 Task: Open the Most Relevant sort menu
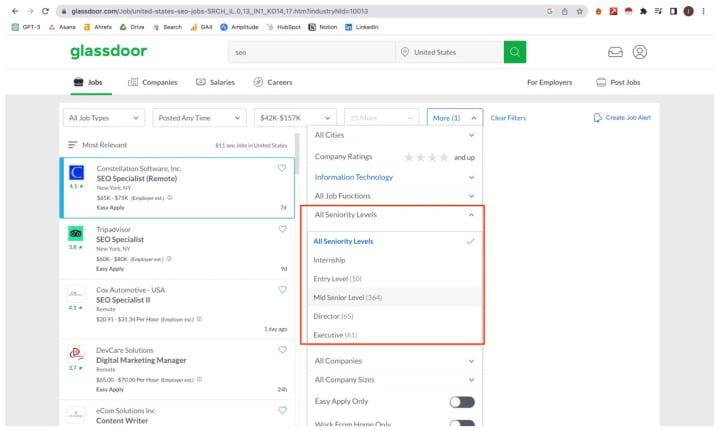[x=97, y=145]
